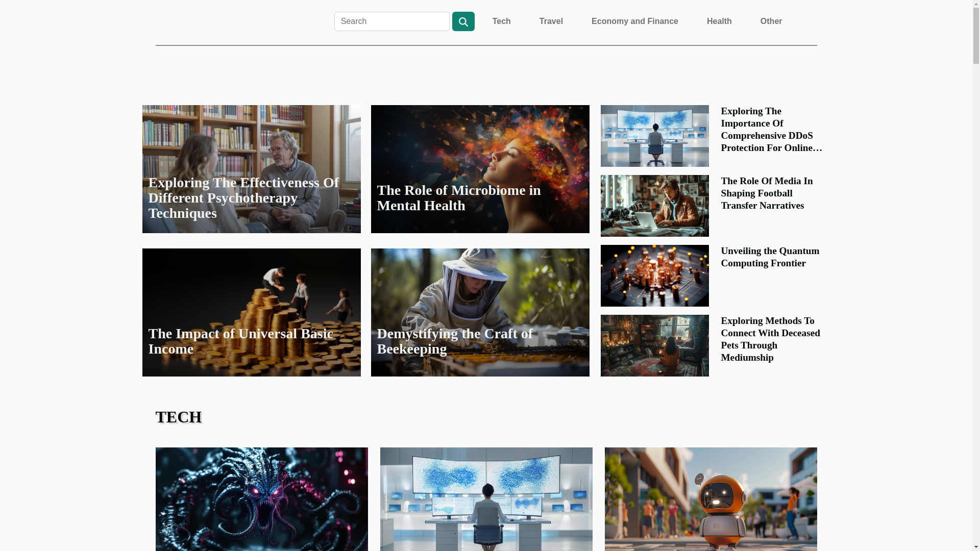
Task: Click the Search input field
Action: click(x=391, y=21)
